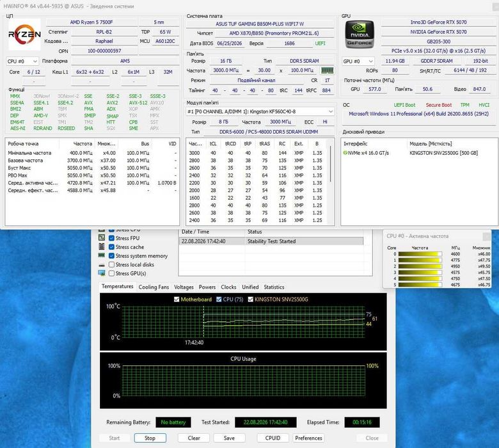Click the Stress cache chip icon

tap(102, 247)
